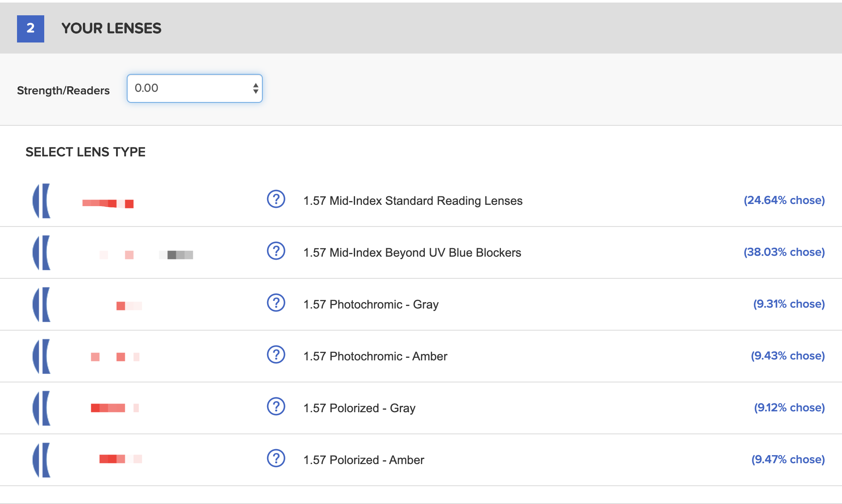Click the 24.64% chose label
842x504 pixels.
pos(784,200)
